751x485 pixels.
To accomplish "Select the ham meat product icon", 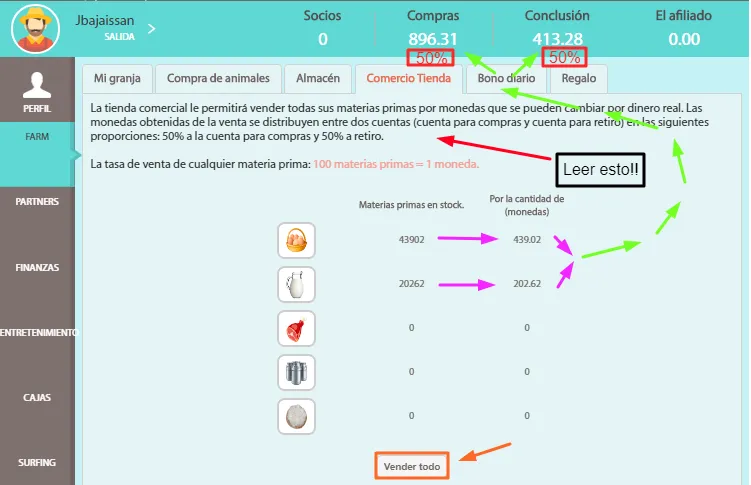I will point(296,328).
